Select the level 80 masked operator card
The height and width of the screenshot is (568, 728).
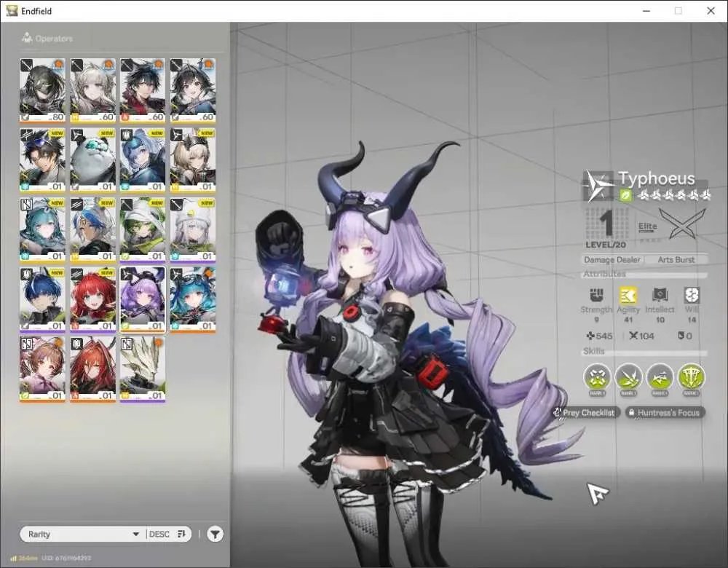tap(42, 90)
